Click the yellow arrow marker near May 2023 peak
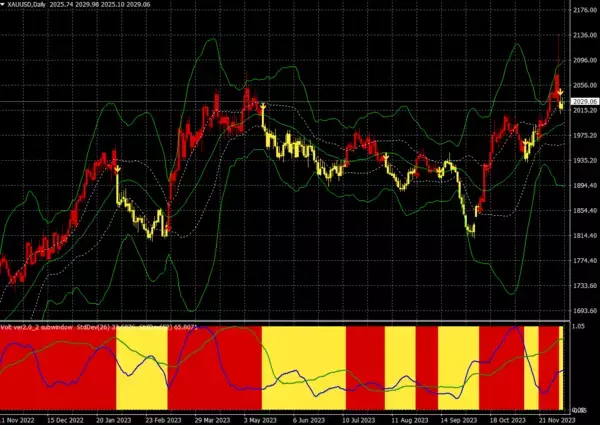Screen dimensions: 600x425 [262, 106]
